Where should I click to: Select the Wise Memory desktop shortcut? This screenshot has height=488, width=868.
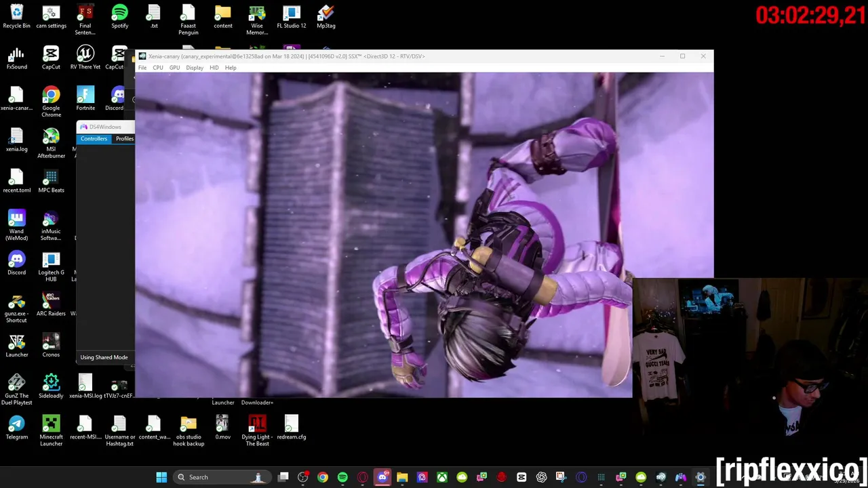(x=257, y=20)
